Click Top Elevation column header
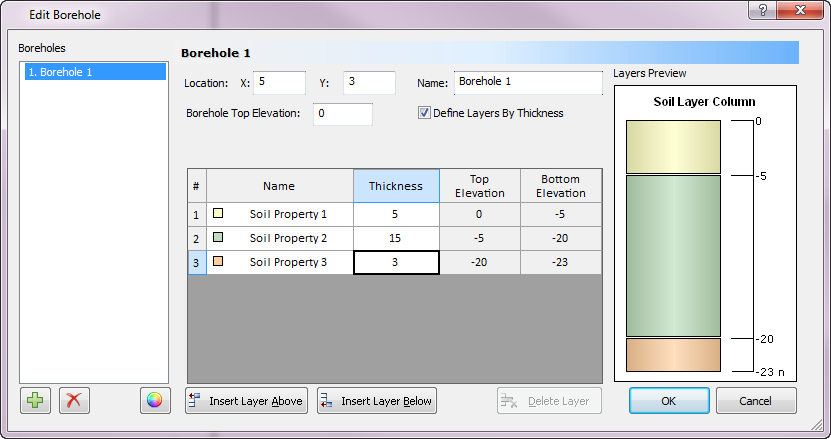The width and height of the screenshot is (831, 439). click(480, 186)
